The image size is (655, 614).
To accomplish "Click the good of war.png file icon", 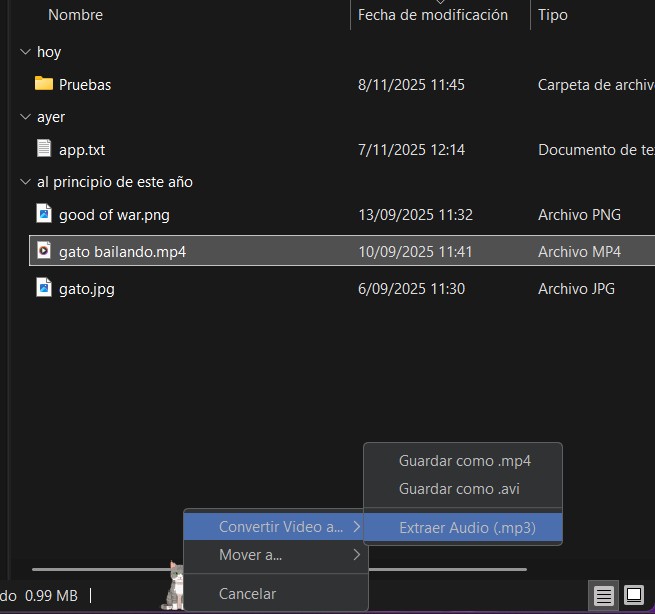I will (x=43, y=214).
